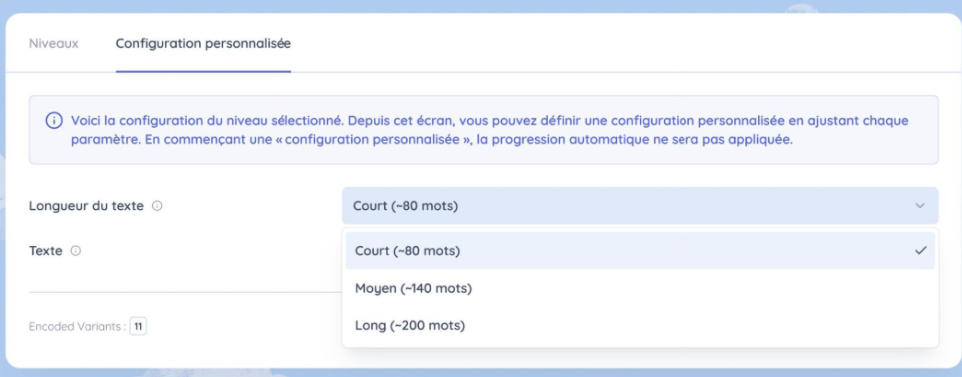
Task: Click the checkmark beside the Court option
Action: (x=920, y=251)
